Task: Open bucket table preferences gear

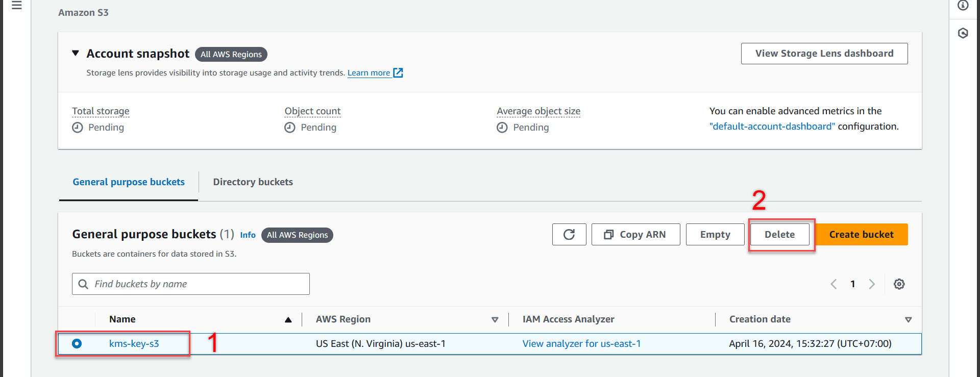Action: click(899, 284)
